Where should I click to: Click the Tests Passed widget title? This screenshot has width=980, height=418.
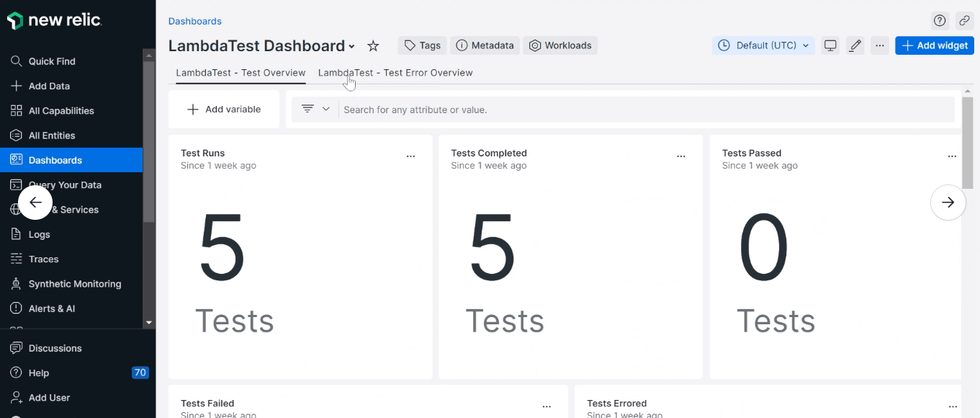point(752,153)
